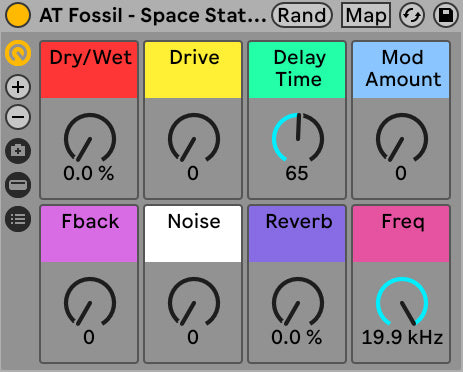The image size is (463, 372).
Task: Click the 65 Delay Time value
Action: 297,173
